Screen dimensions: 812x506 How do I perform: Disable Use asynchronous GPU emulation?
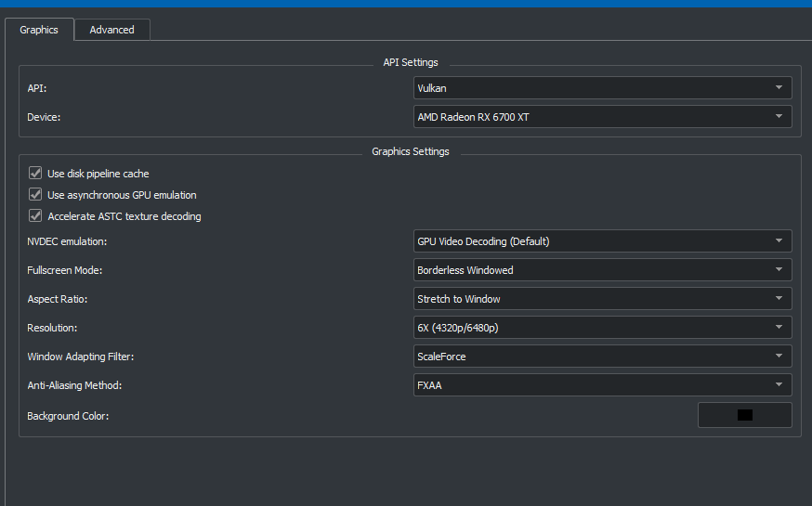tap(35, 195)
